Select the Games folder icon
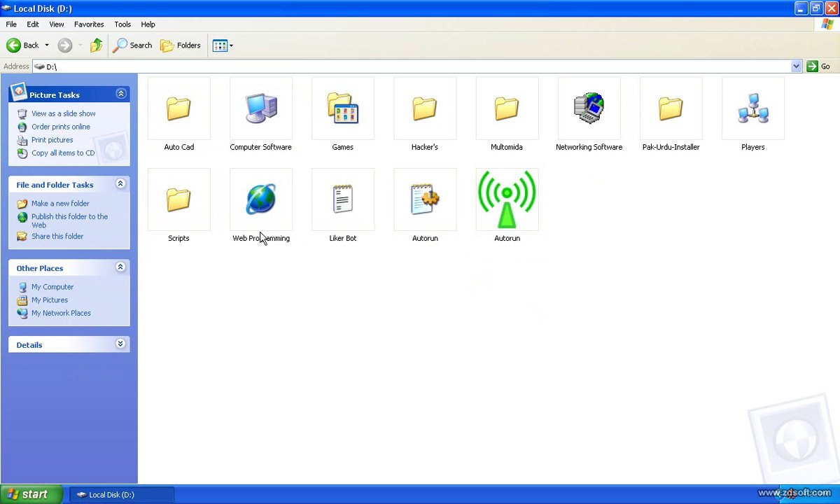 [342, 108]
